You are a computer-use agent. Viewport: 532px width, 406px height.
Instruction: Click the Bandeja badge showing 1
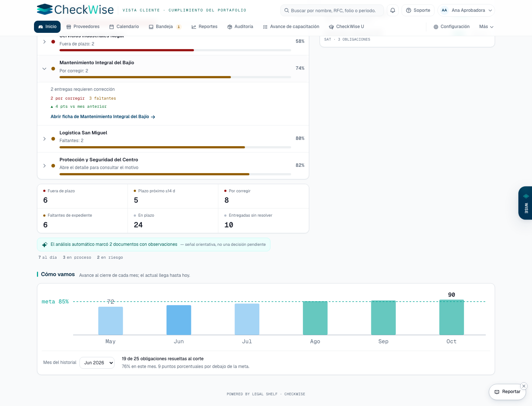179,27
